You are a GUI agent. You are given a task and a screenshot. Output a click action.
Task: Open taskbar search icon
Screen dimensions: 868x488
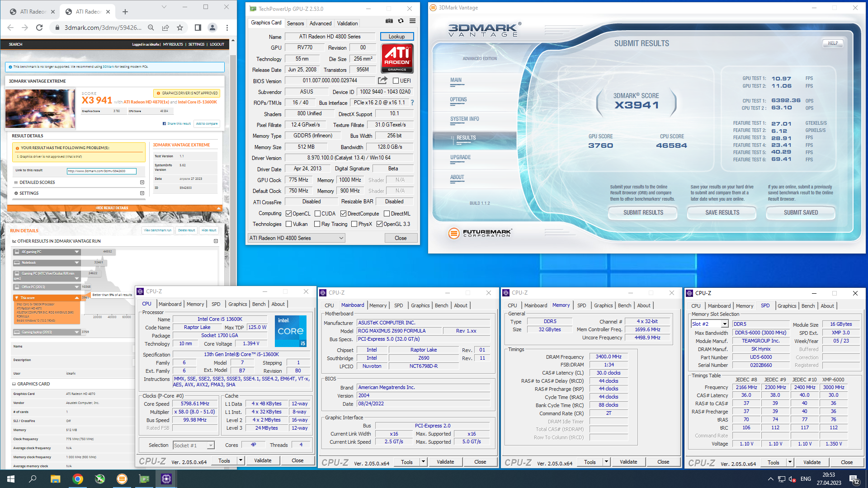coord(33,479)
